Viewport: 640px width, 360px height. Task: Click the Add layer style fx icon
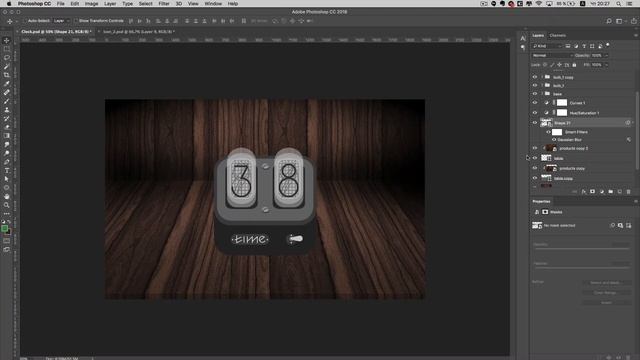584,191
